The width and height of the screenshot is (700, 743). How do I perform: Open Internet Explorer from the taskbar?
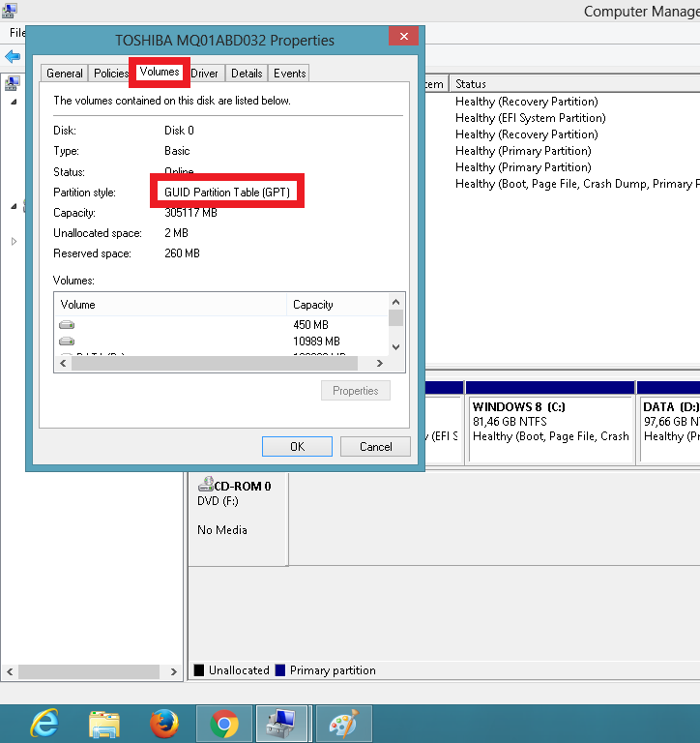45,723
